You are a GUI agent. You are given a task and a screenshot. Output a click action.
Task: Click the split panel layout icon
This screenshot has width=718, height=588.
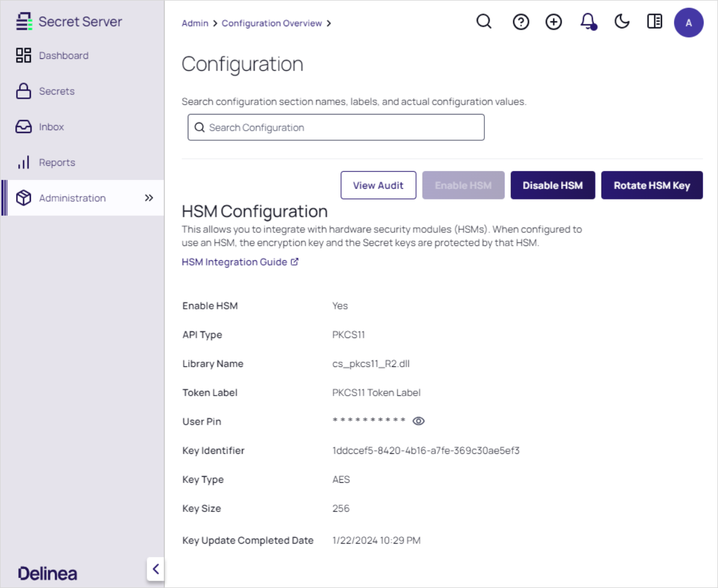654,22
